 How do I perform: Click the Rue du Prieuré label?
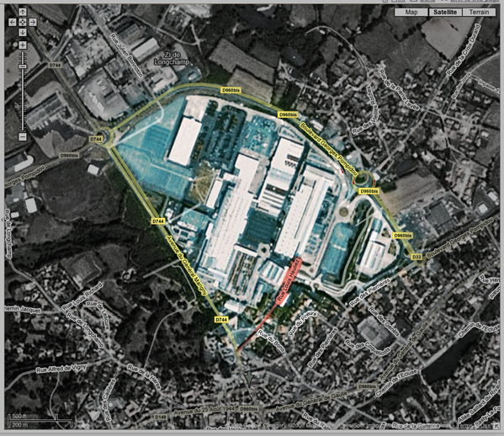[x=303, y=323]
